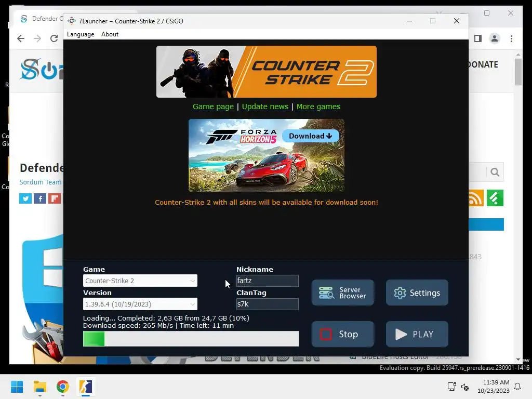Expand the Version dropdown showing 1.39.6.4
This screenshot has width=532, height=399.
[140, 304]
